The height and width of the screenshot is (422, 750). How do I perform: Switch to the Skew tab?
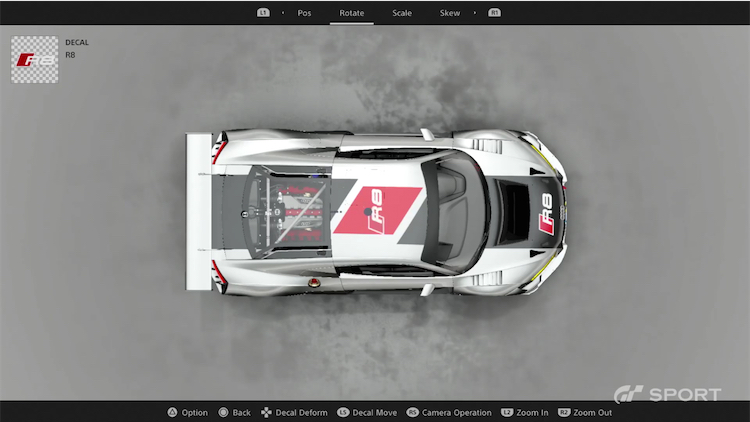click(450, 13)
